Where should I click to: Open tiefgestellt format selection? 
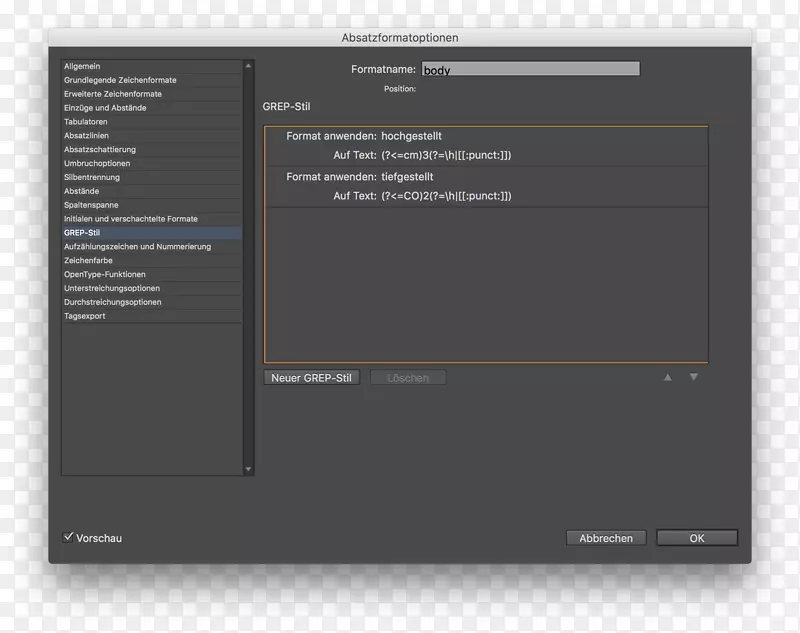click(x=409, y=177)
